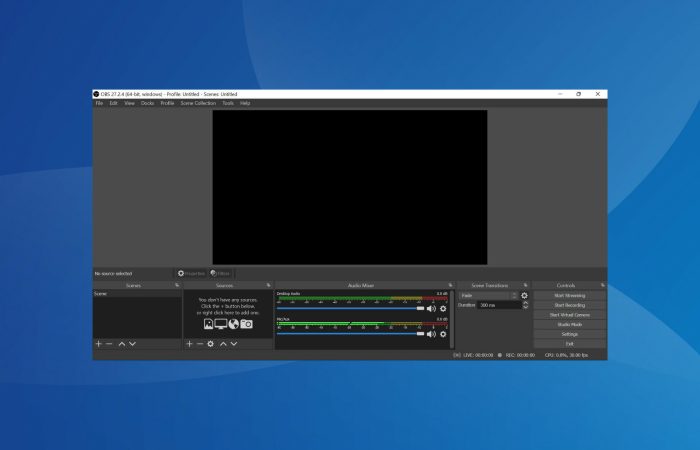Remove the source with the minus icon
The image size is (700, 450).
(200, 344)
